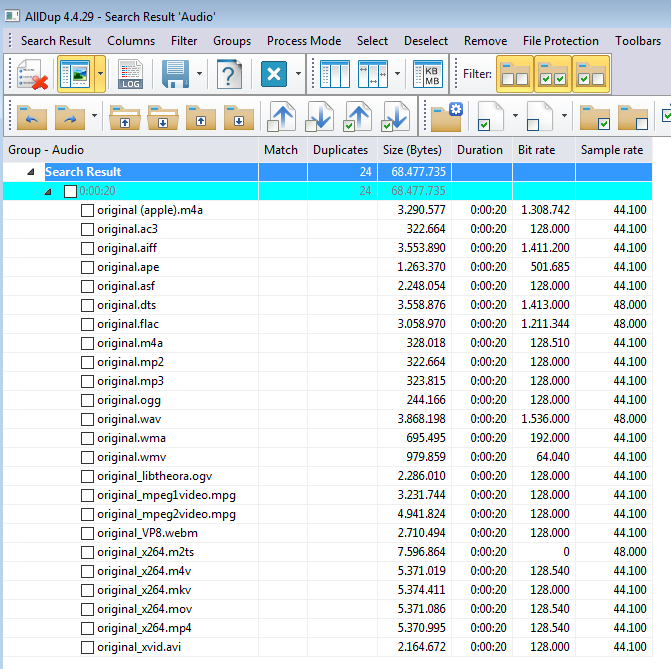Click the floppy disk save icon
Image resolution: width=671 pixels, height=669 pixels.
tap(175, 75)
